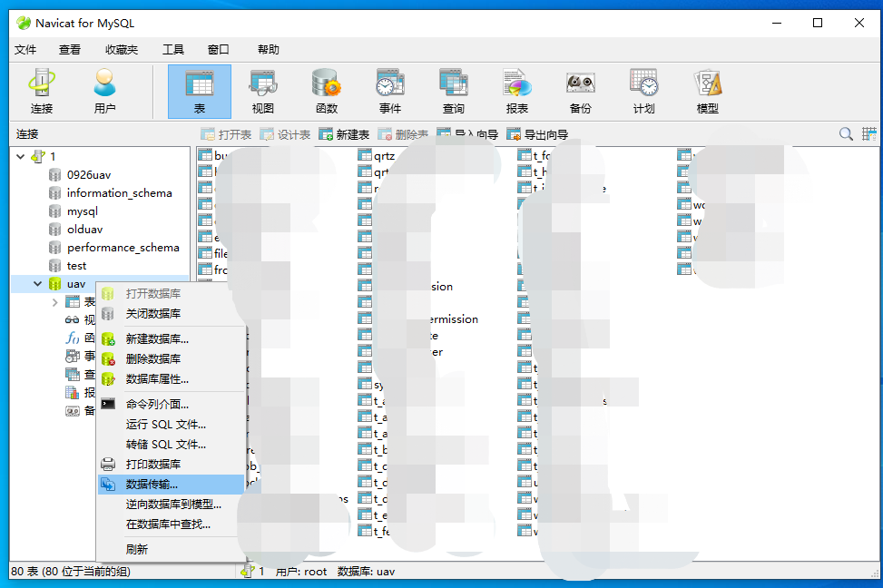Click the 打开表 toolbar button
This screenshot has height=588, width=883.
(226, 134)
